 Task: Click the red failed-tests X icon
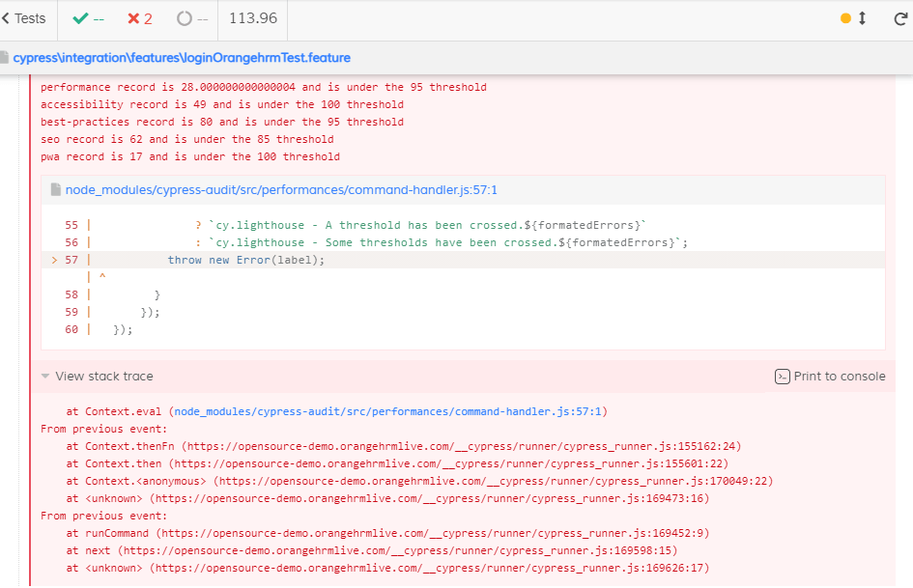(x=133, y=18)
